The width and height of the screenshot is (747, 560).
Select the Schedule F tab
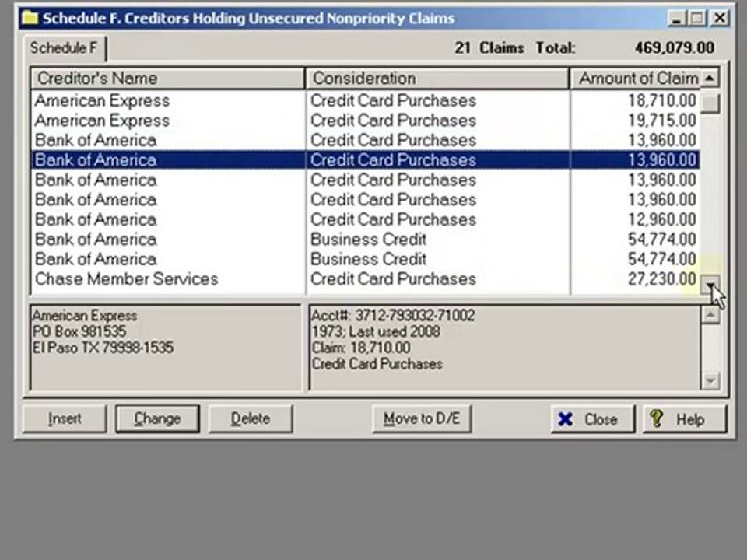[x=64, y=48]
